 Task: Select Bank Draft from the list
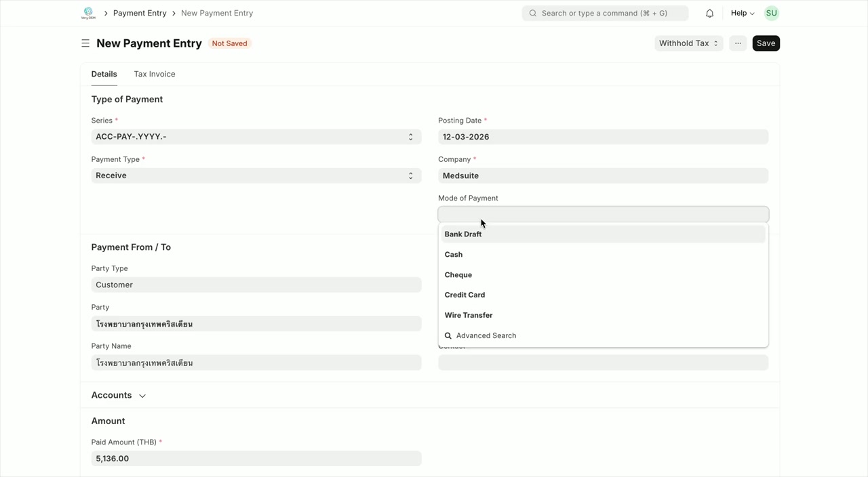pos(463,234)
